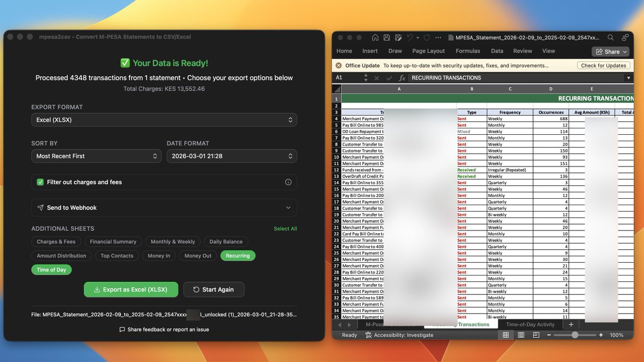The height and width of the screenshot is (362, 644).
Task: Select the Time-of-Day Activity sheet tab
Action: 530,324
